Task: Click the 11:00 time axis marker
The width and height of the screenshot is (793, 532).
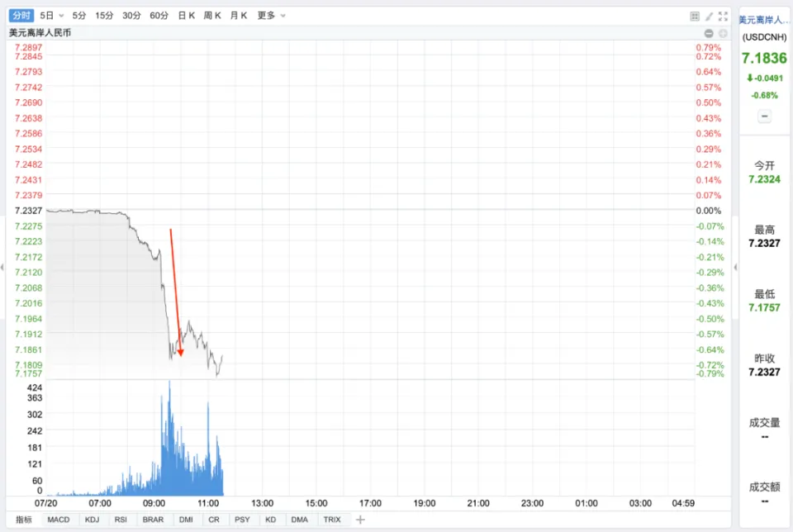Action: [x=208, y=502]
